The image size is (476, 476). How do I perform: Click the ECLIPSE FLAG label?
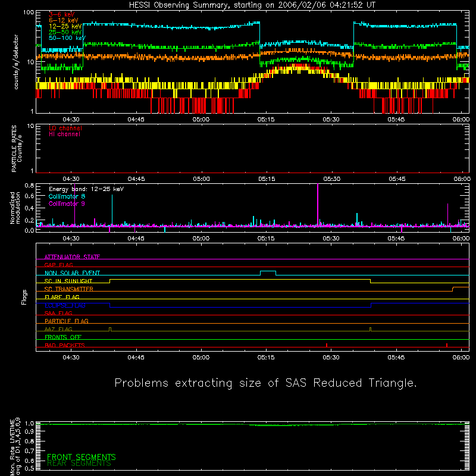click(65, 305)
